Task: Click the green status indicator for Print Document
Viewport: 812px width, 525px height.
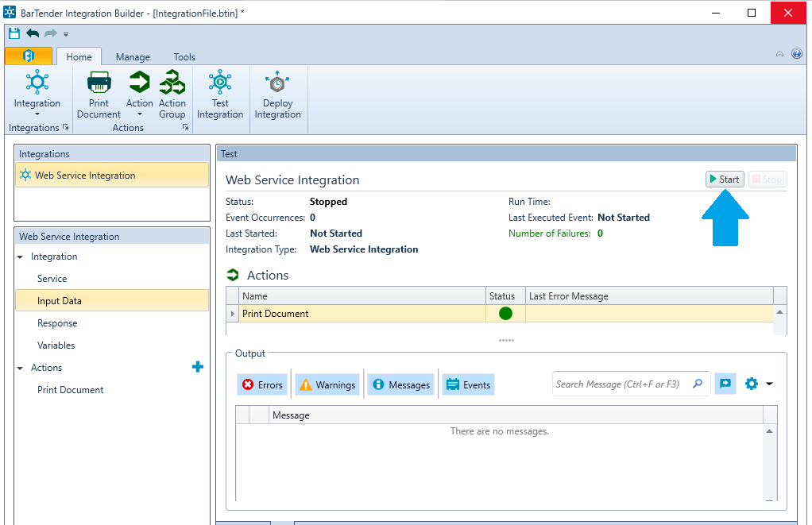Action: click(x=505, y=313)
